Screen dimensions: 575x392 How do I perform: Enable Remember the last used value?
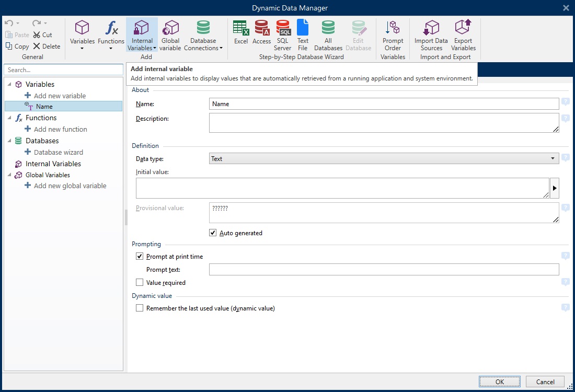pyautogui.click(x=140, y=308)
